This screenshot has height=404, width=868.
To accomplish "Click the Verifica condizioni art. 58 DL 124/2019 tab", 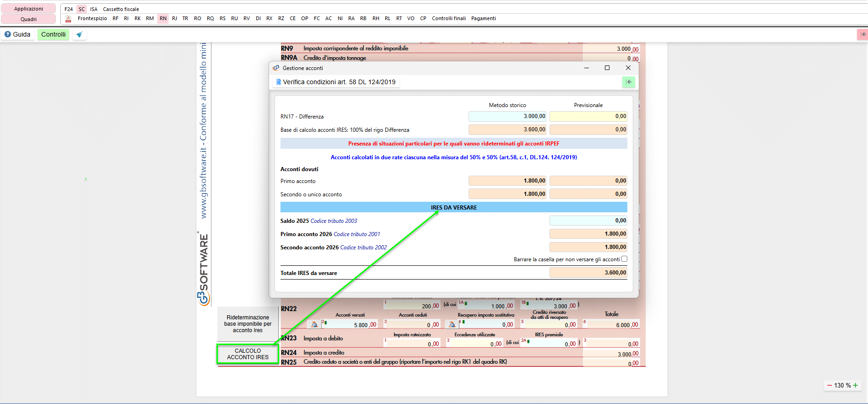I will pyautogui.click(x=336, y=82).
